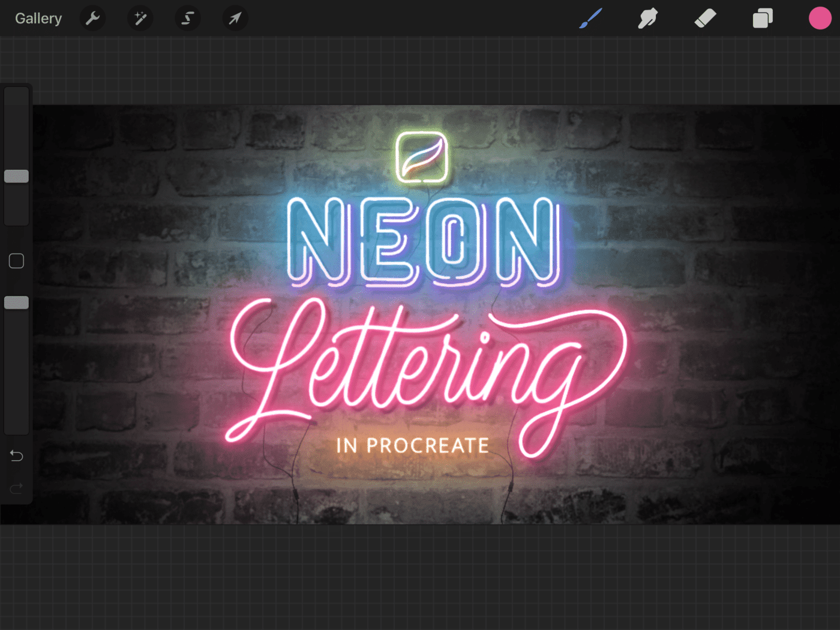
Task: Tap the 'IN PROCREATE' text on canvas
Action: tap(413, 446)
